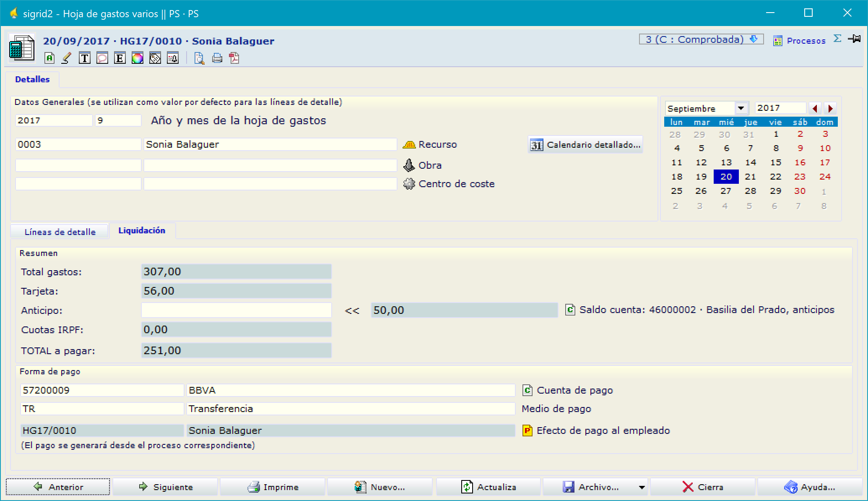This screenshot has width=868, height=501.
Task: Click the TOTAL a pagar value 251,00
Action: [236, 350]
